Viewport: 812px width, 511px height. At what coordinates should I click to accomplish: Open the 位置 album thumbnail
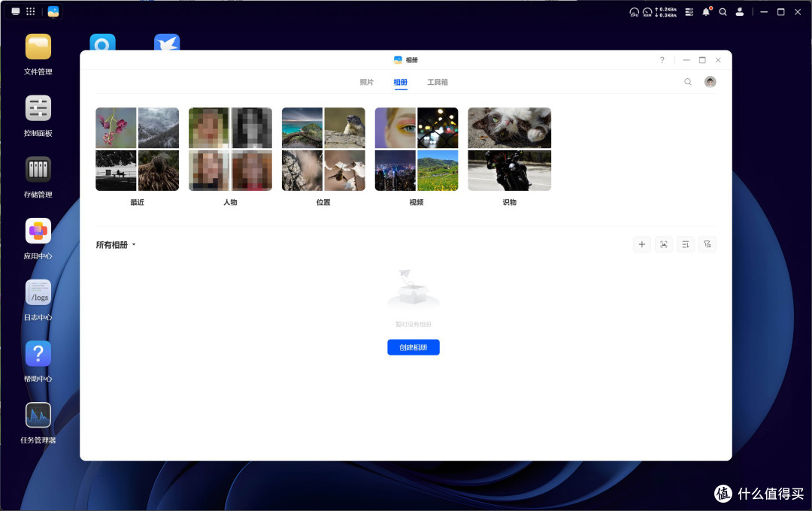tap(323, 149)
